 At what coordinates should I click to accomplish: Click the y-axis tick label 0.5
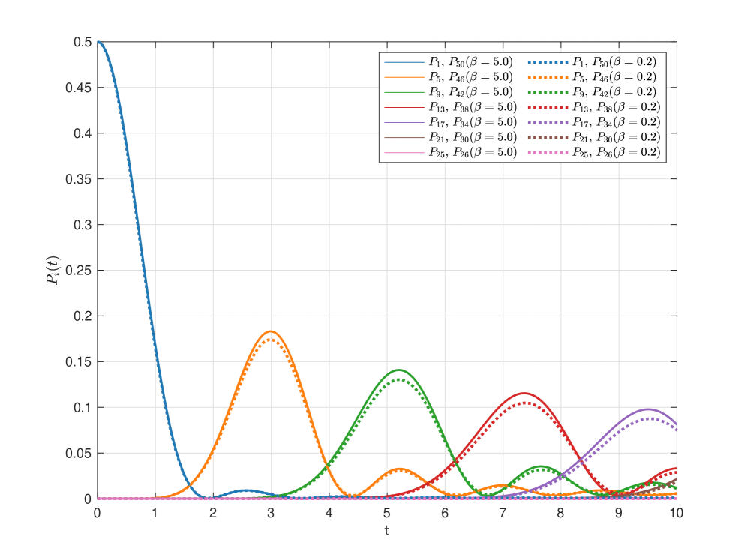(x=83, y=43)
